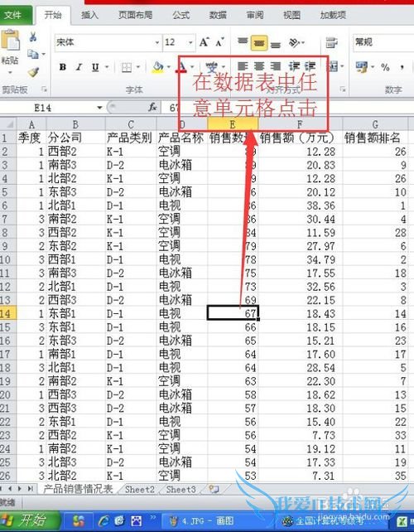Screen dimensions: 414x532
Task: Open the Name Box dropdown arrow
Action: coord(99,108)
